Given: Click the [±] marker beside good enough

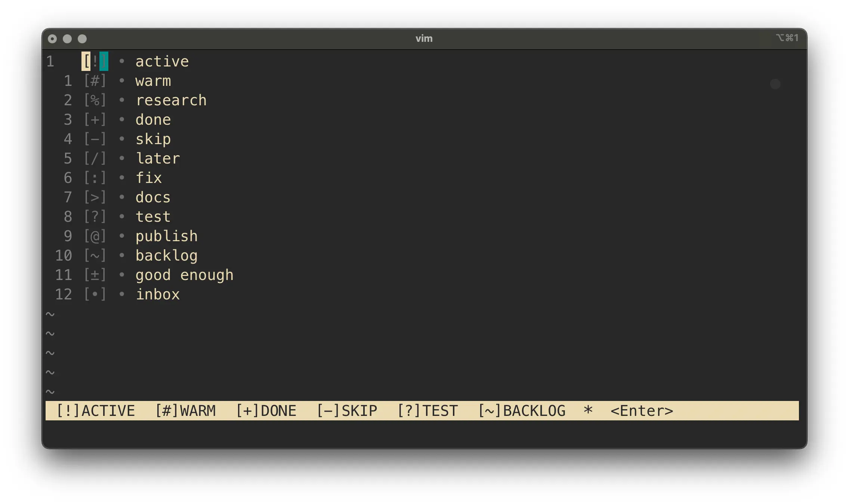Looking at the screenshot, I should (95, 275).
